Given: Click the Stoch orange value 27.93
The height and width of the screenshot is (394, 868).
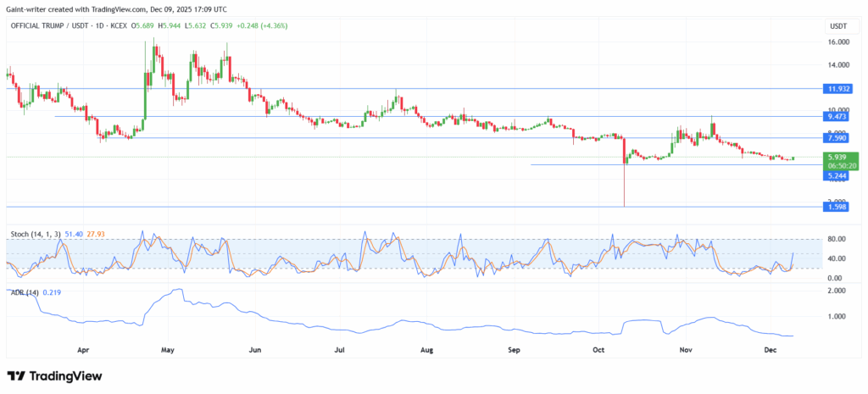Looking at the screenshot, I should point(95,235).
